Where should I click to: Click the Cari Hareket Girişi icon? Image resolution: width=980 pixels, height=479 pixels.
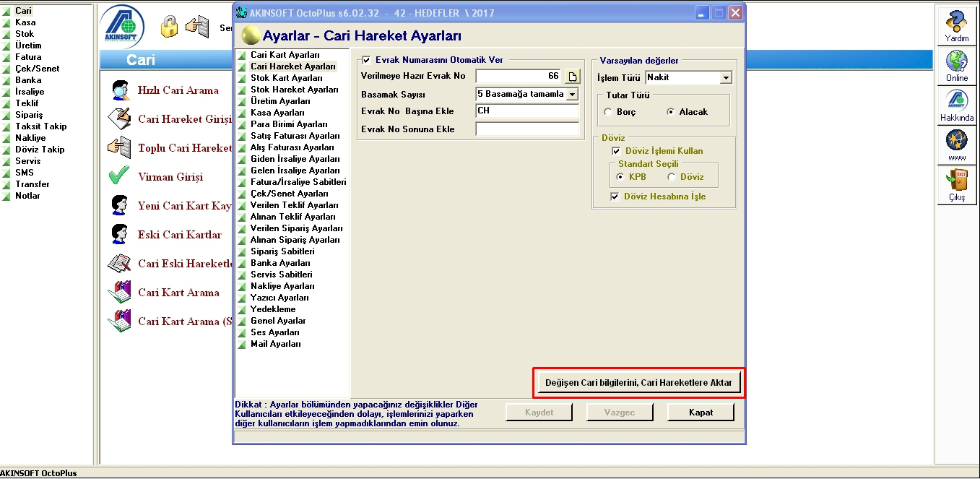119,118
